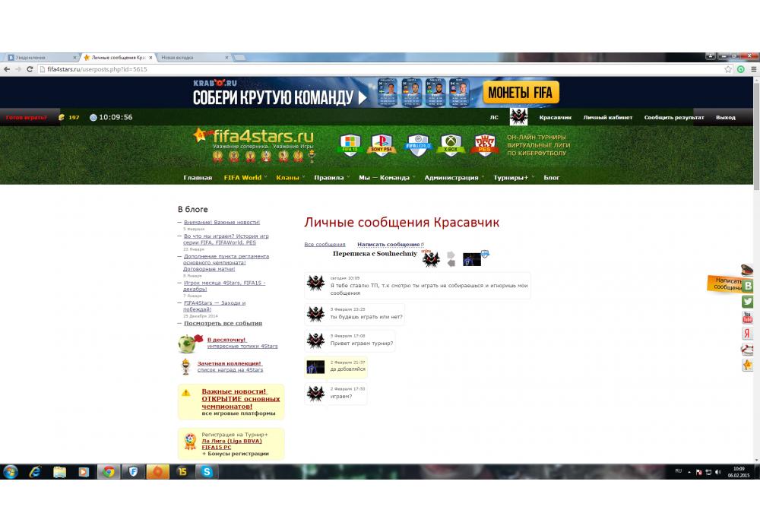Screen dimensions: 760x532
Task: Click the FIFA 15 Windows shield icon
Action: (x=350, y=144)
